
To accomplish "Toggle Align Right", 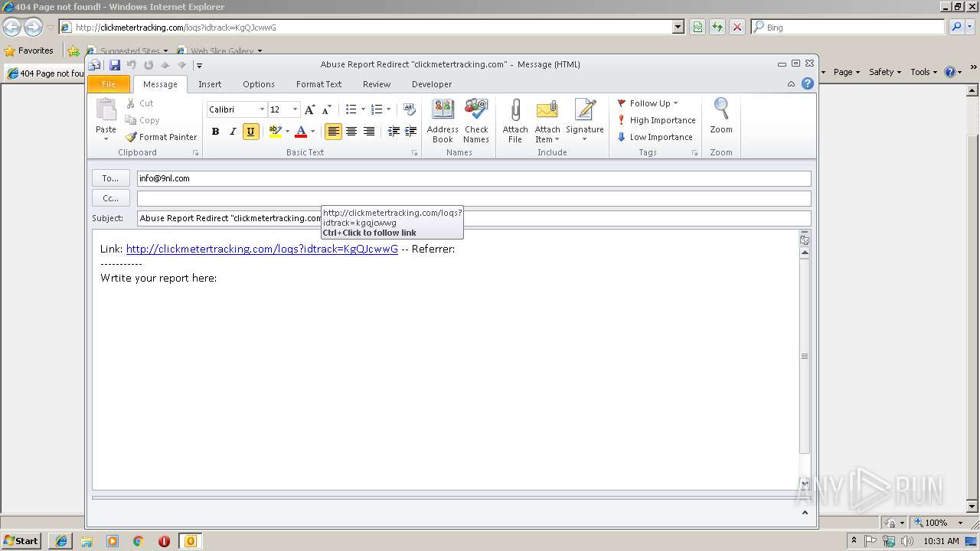I will click(x=369, y=132).
